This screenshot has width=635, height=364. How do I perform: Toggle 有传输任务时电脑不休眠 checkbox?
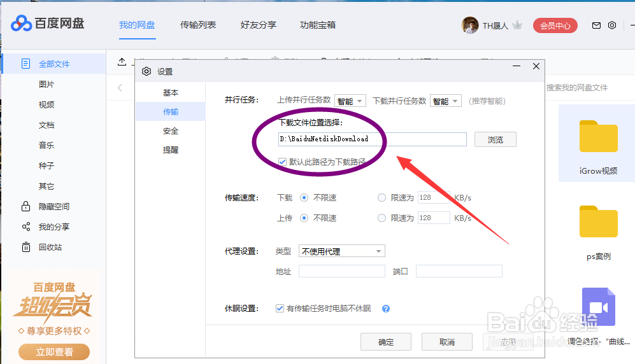280,308
